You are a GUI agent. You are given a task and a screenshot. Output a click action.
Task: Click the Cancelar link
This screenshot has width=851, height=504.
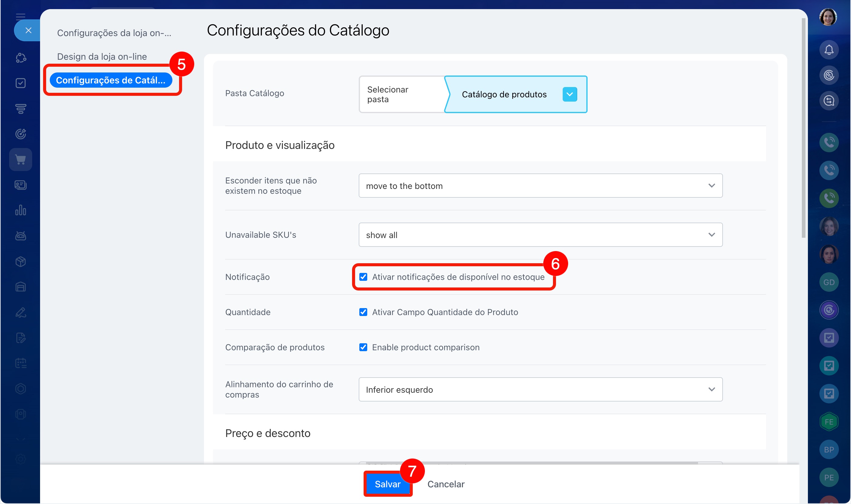(x=446, y=484)
